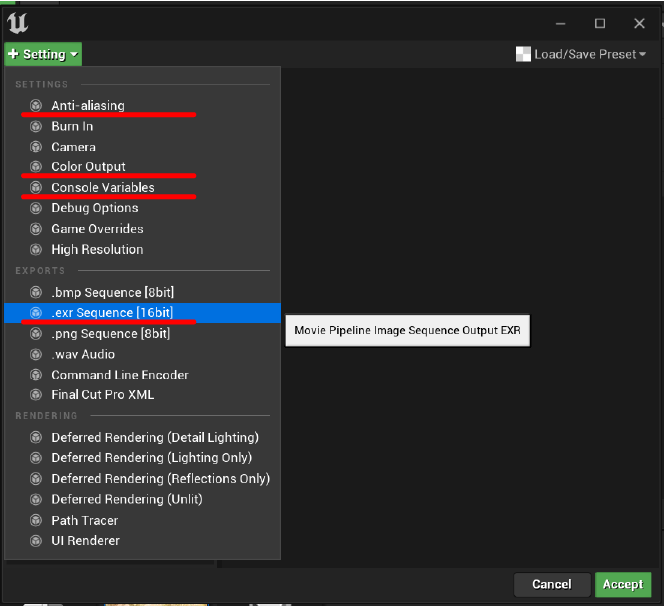Select Game Overrides from the list
The height and width of the screenshot is (606, 664).
pos(97,229)
